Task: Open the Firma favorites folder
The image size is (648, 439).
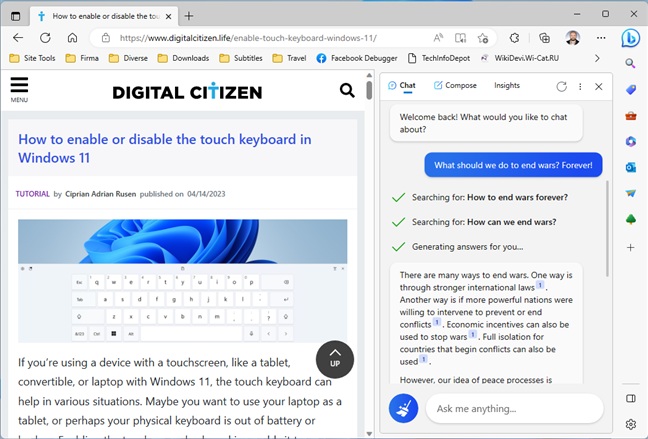Action: [x=82, y=58]
